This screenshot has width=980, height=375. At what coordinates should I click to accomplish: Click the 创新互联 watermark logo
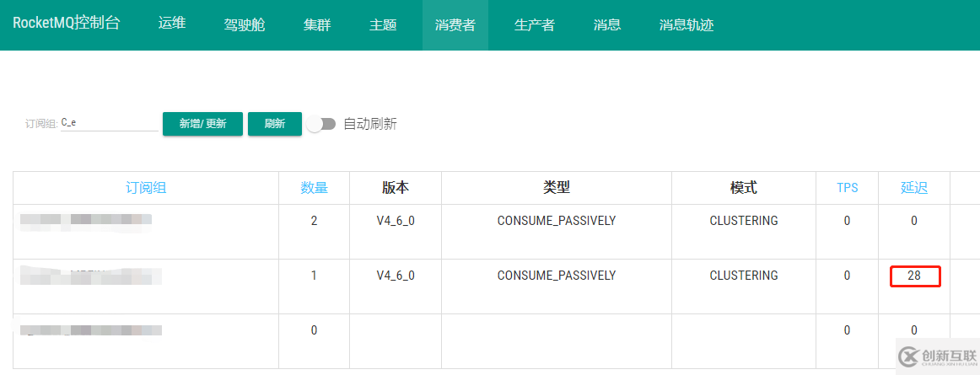click(x=936, y=356)
